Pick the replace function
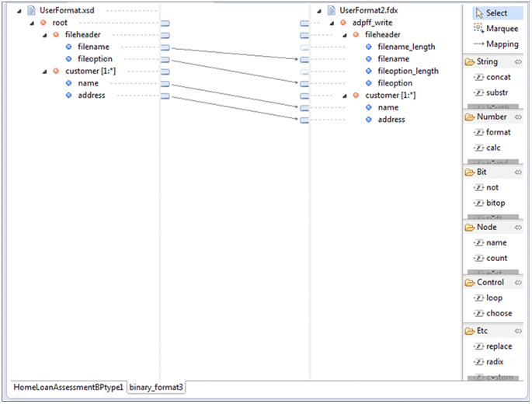532x404 pixels. pos(493,347)
